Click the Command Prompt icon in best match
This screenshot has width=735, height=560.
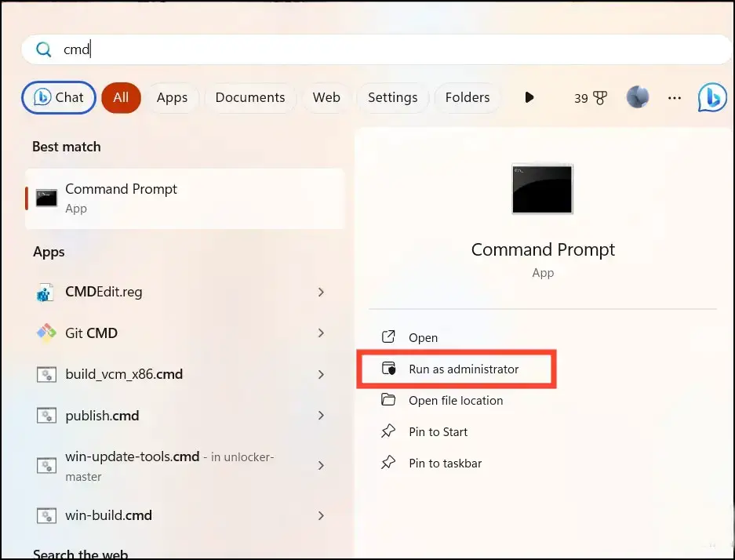(x=46, y=198)
